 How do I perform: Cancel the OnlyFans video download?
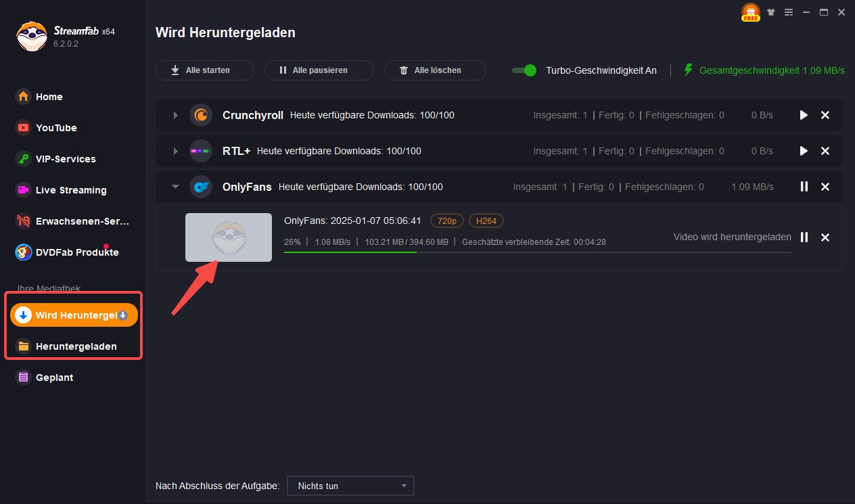click(x=825, y=237)
